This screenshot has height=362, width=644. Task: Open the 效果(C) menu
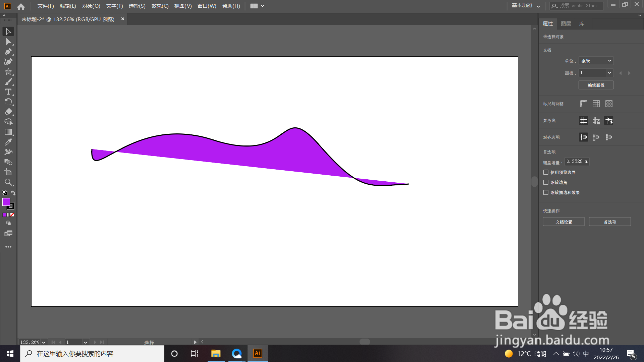coord(160,6)
